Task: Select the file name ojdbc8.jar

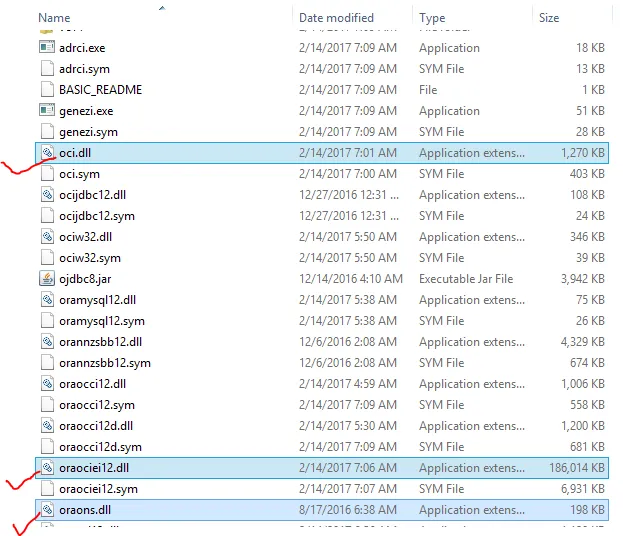Action: coord(85,279)
